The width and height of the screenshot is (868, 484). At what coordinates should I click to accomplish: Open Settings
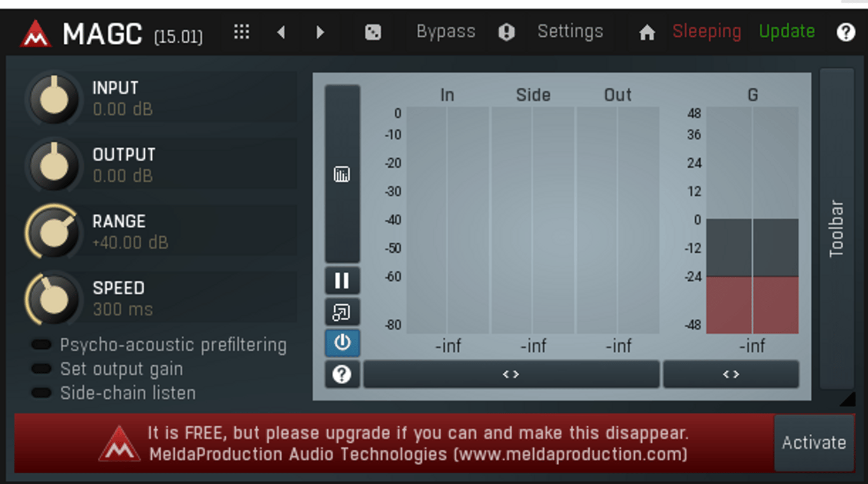coord(570,31)
